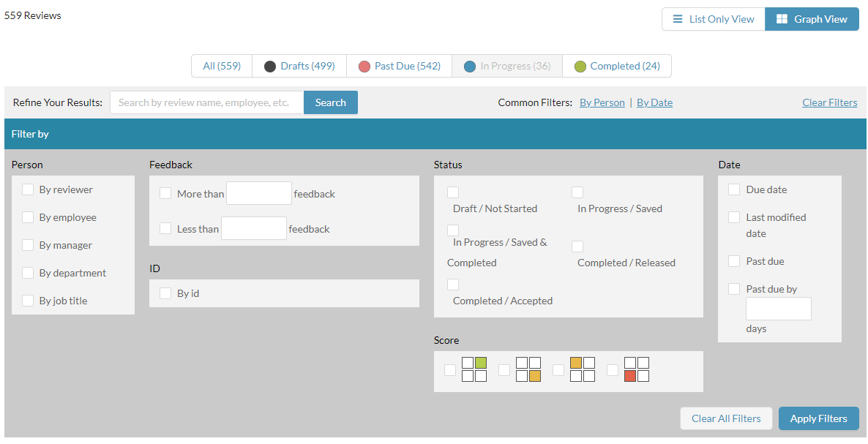Check the score checkbox for top-left yellow quadrant

pos(558,370)
